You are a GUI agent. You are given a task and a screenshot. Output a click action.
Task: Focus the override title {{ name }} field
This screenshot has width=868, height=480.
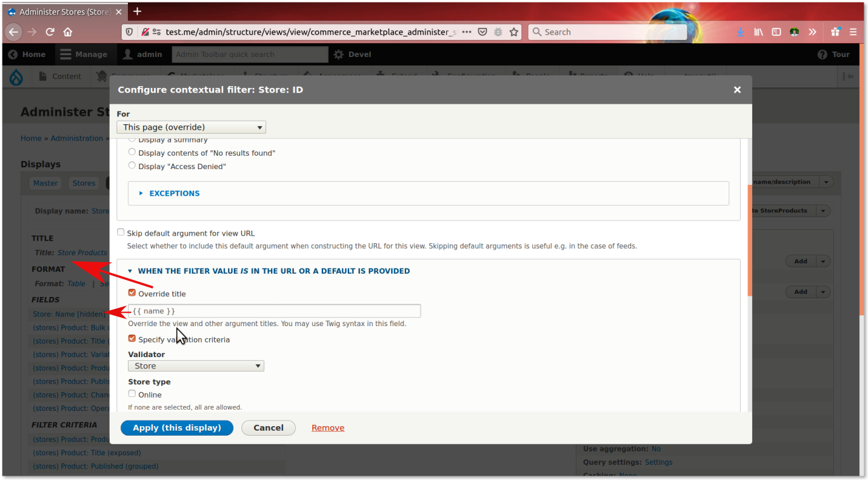tap(274, 311)
